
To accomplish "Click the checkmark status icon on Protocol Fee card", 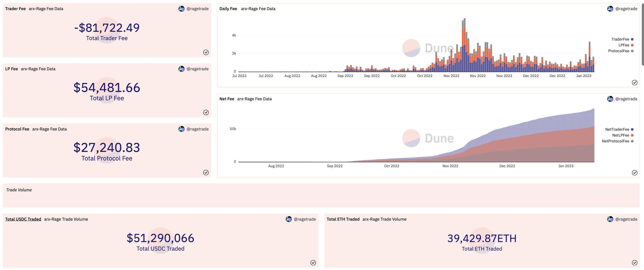I will click(206, 172).
